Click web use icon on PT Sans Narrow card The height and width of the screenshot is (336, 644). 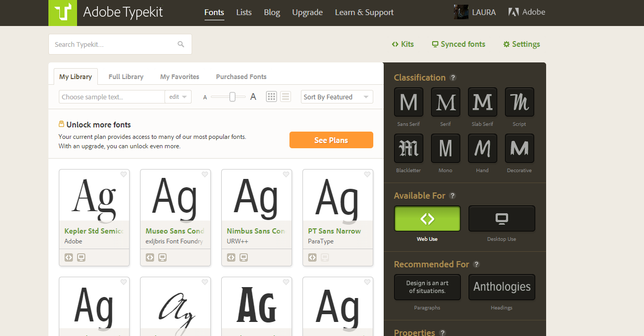(x=312, y=257)
